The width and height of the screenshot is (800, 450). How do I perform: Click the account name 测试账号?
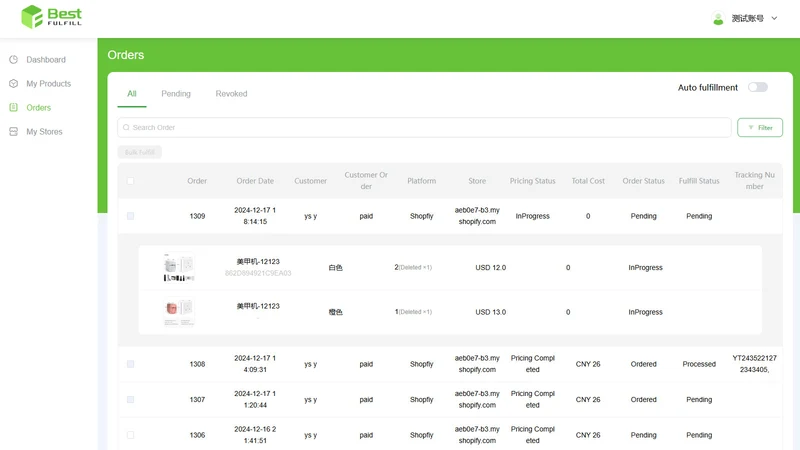click(747, 18)
